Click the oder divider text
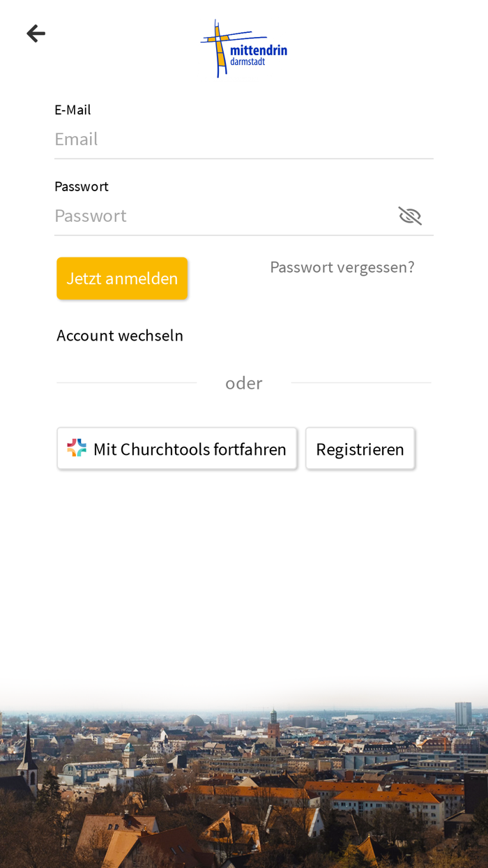 point(244,382)
